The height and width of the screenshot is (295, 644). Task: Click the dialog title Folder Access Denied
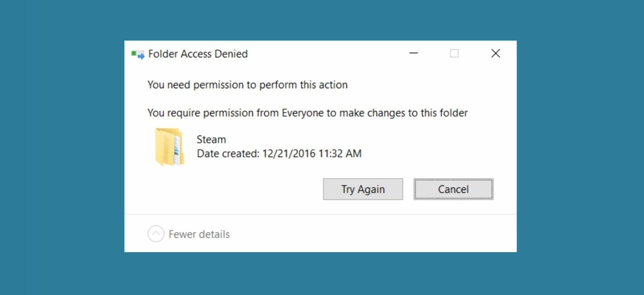[198, 54]
